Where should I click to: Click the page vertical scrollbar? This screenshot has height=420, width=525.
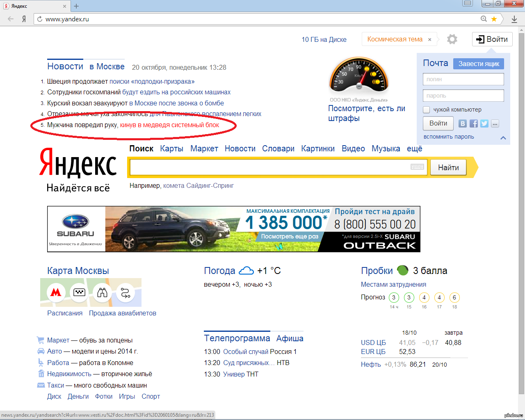[x=521, y=213]
